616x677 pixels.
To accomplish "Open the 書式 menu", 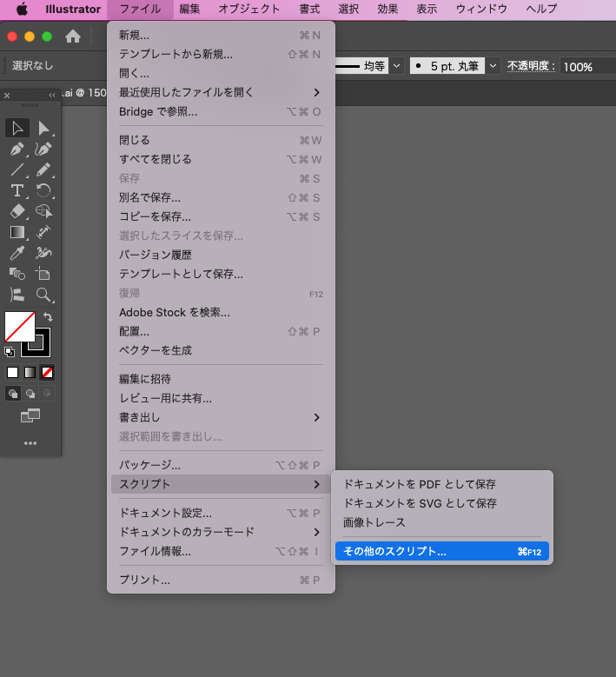I will [x=309, y=9].
